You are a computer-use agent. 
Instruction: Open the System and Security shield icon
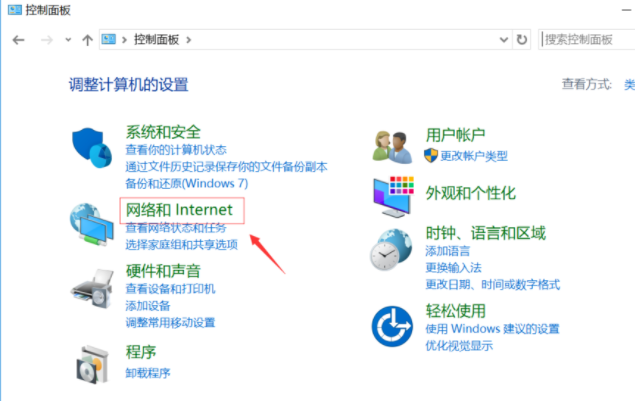tap(92, 148)
